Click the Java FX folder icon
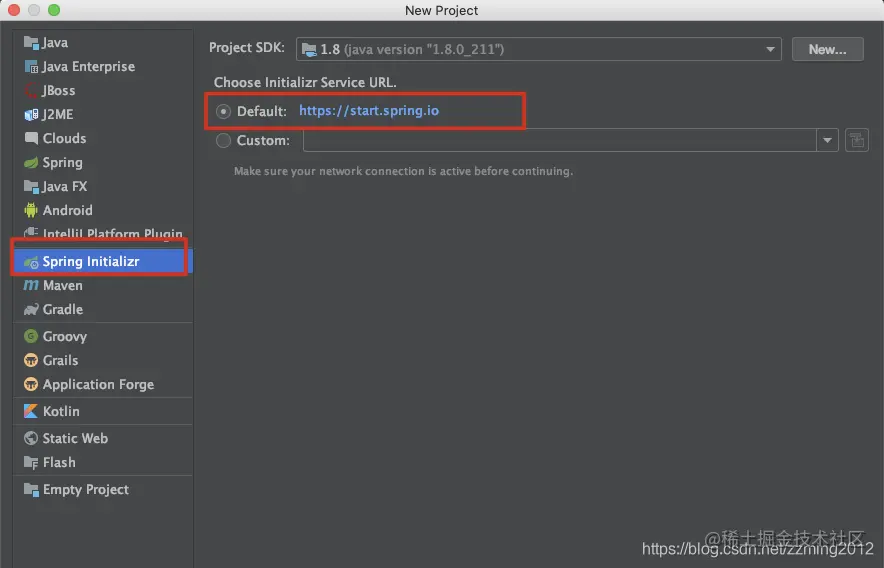Image resolution: width=884 pixels, height=568 pixels. [31, 186]
